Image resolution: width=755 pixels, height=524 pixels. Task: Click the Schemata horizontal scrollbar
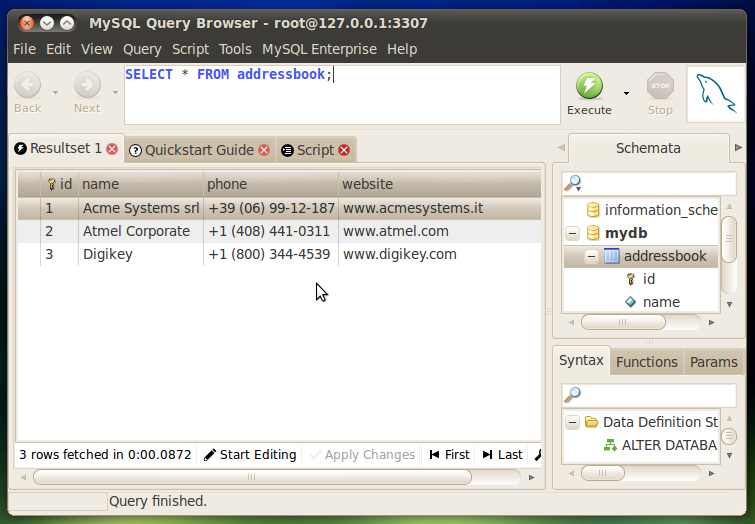pyautogui.click(x=623, y=322)
